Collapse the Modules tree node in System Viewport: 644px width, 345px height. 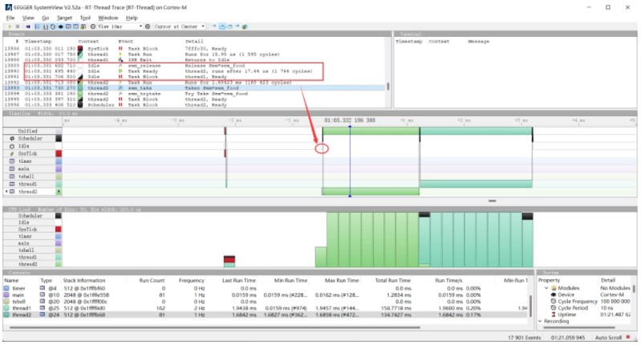[546, 288]
